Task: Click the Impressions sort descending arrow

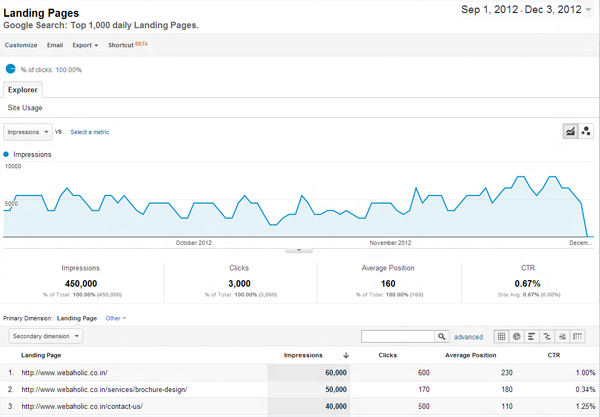Action: tap(346, 355)
